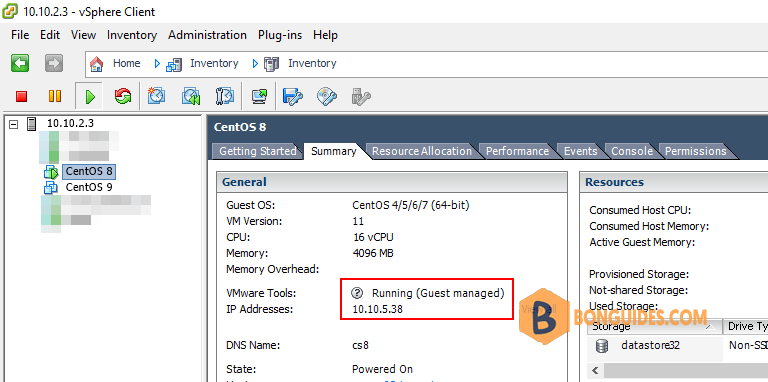Launch virtual machine console icon
Viewport: 768px width, 382px height.
(260, 96)
